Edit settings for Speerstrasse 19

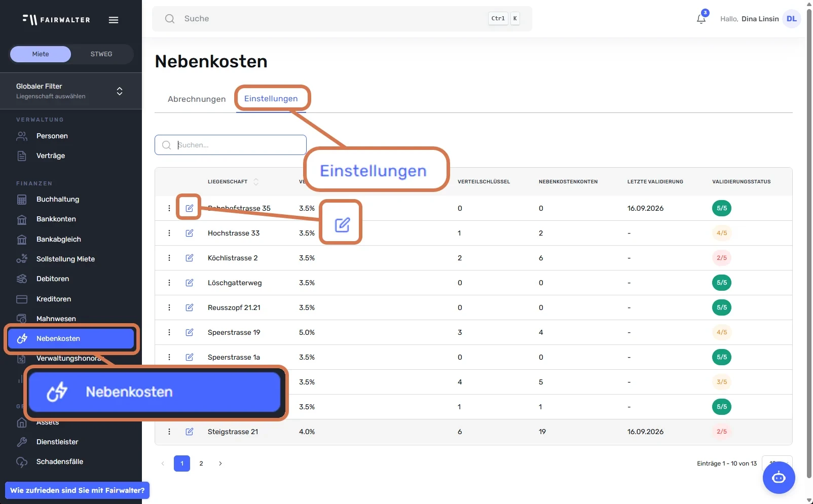[x=190, y=332]
